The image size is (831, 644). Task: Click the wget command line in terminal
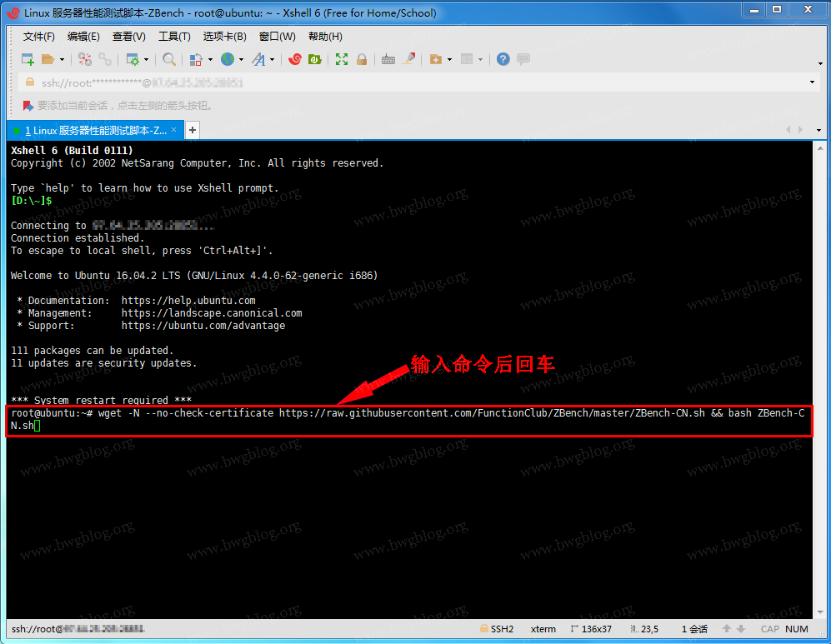(x=408, y=419)
